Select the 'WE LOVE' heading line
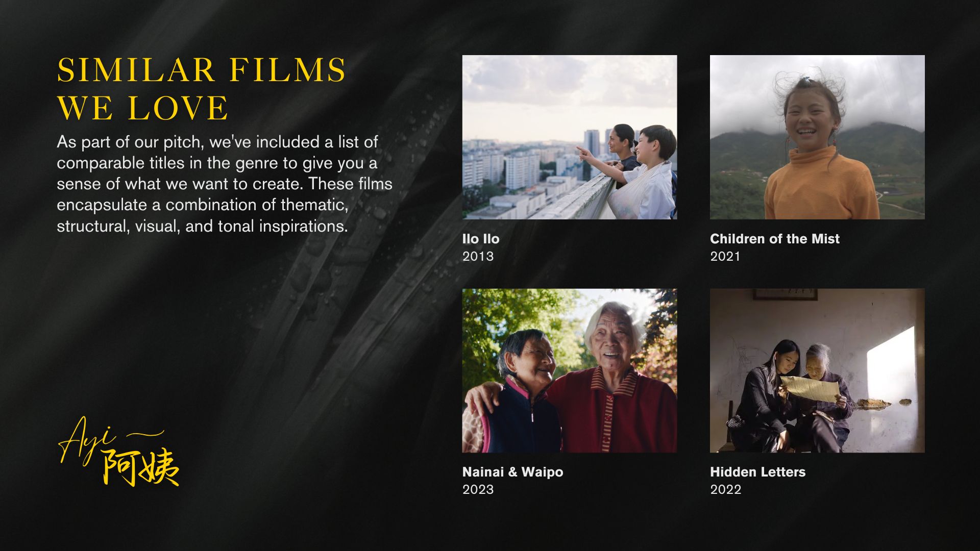This screenshot has height=551, width=980. click(142, 108)
